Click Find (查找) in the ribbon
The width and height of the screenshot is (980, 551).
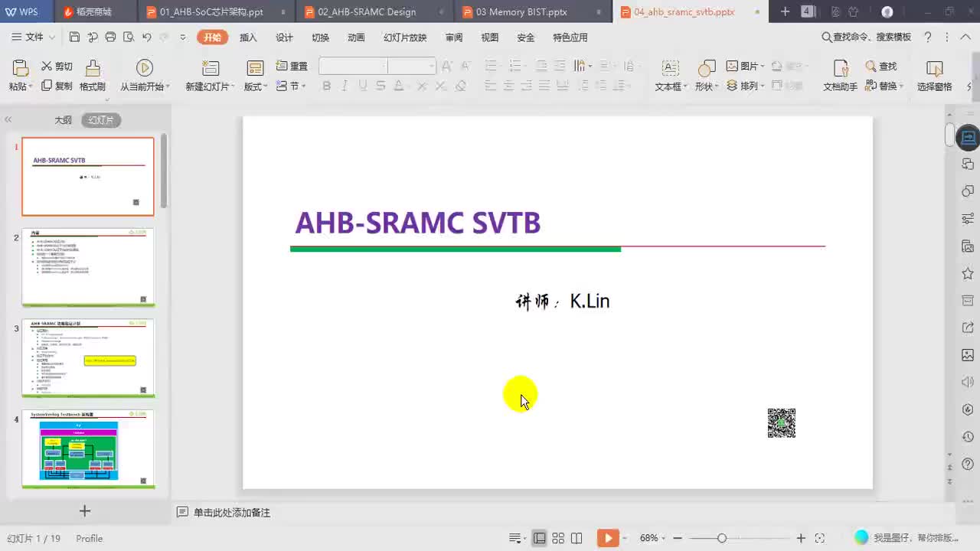click(880, 67)
